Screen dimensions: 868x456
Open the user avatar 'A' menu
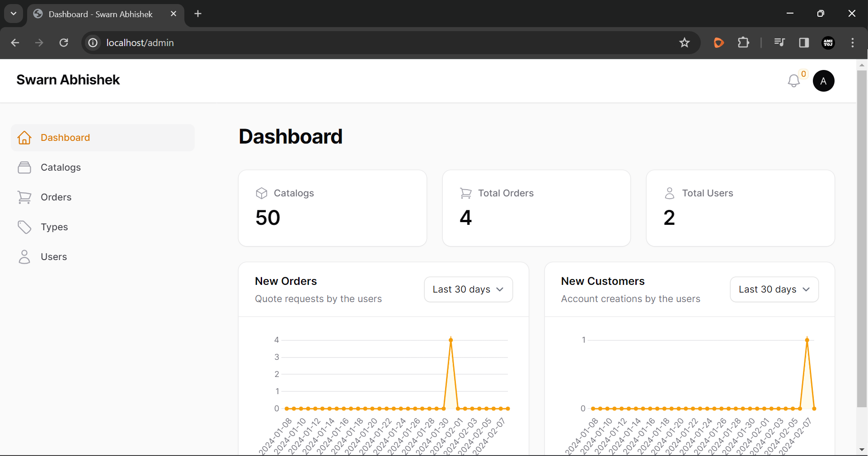coord(823,81)
